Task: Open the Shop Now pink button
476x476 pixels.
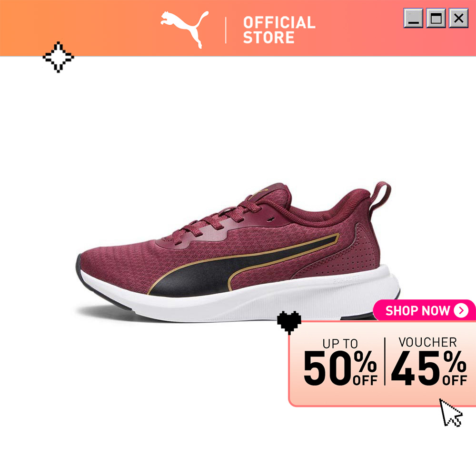Action: coord(425,310)
